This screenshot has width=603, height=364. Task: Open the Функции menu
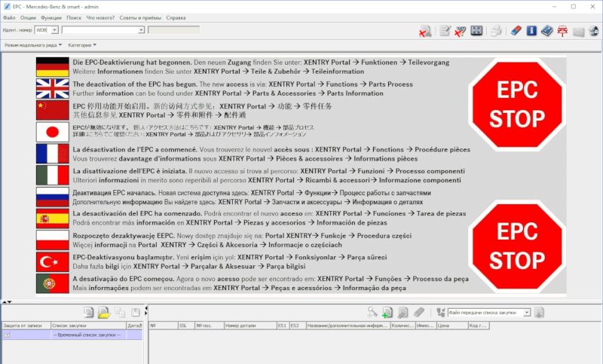coord(51,17)
